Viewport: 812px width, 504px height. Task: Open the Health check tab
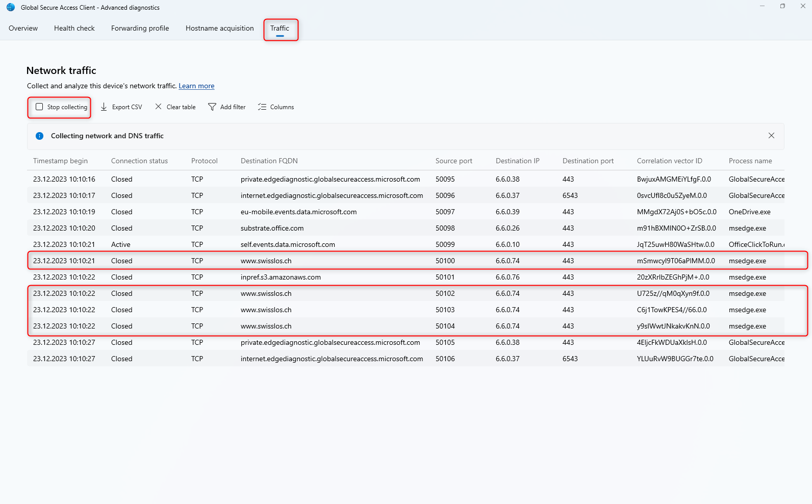click(x=74, y=29)
